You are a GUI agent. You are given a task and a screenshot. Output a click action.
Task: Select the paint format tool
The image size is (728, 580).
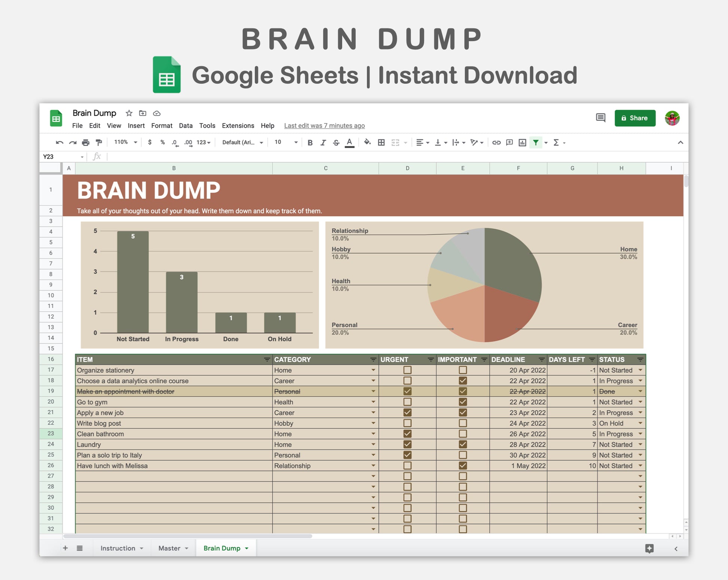click(99, 142)
